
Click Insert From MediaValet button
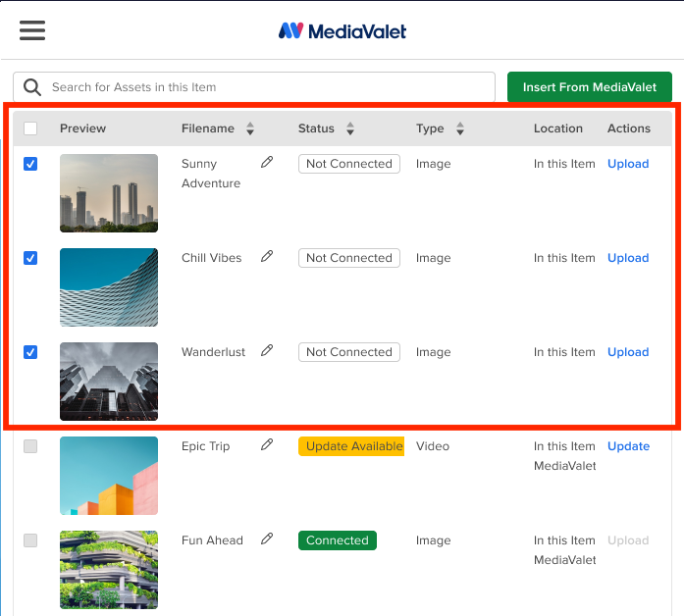point(590,87)
